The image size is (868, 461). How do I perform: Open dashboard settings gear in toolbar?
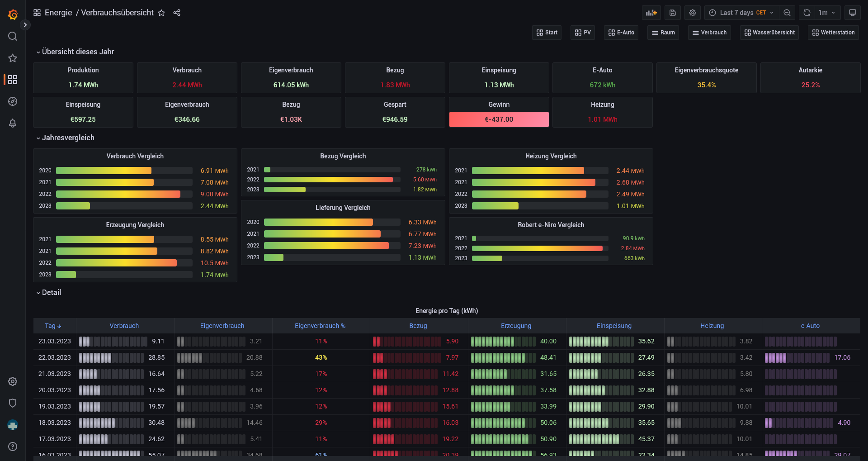tap(692, 13)
